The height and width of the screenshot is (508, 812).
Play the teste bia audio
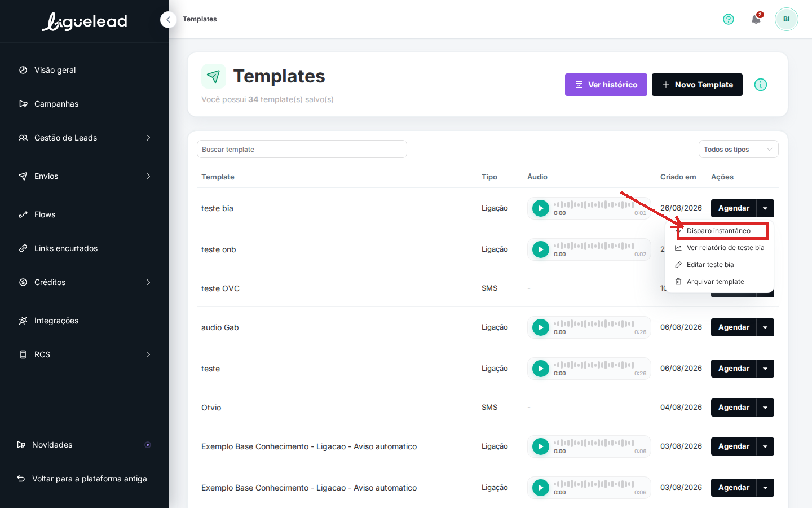click(540, 208)
